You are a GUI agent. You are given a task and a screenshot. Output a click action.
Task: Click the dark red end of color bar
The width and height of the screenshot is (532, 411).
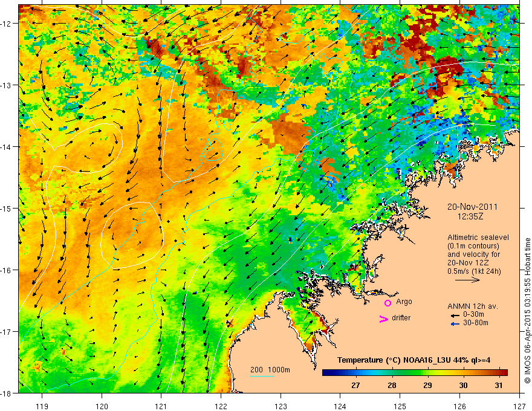504,373
